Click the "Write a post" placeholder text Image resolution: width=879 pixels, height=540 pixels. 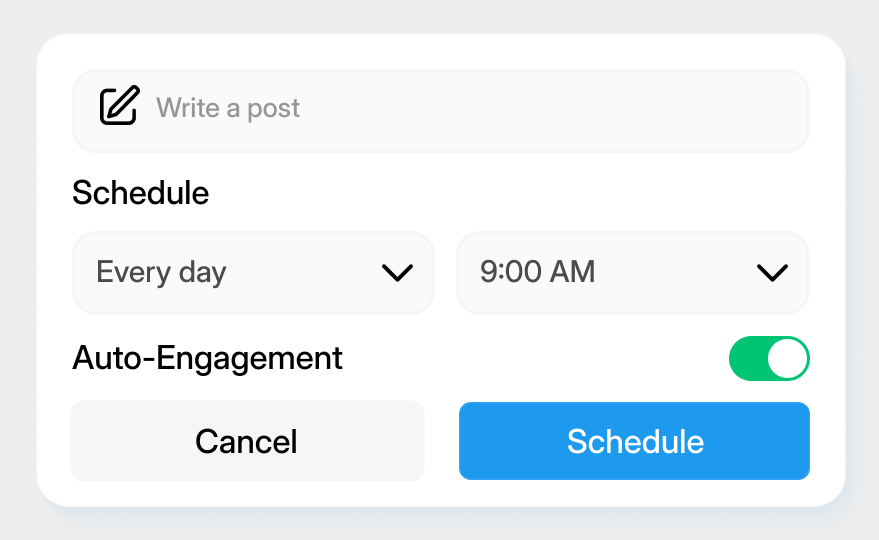point(228,108)
